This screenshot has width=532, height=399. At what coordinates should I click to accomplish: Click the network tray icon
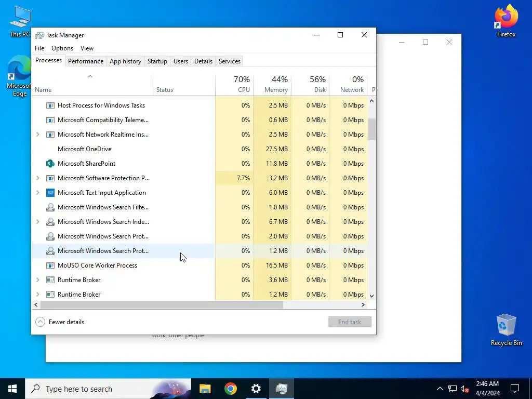[453, 389]
